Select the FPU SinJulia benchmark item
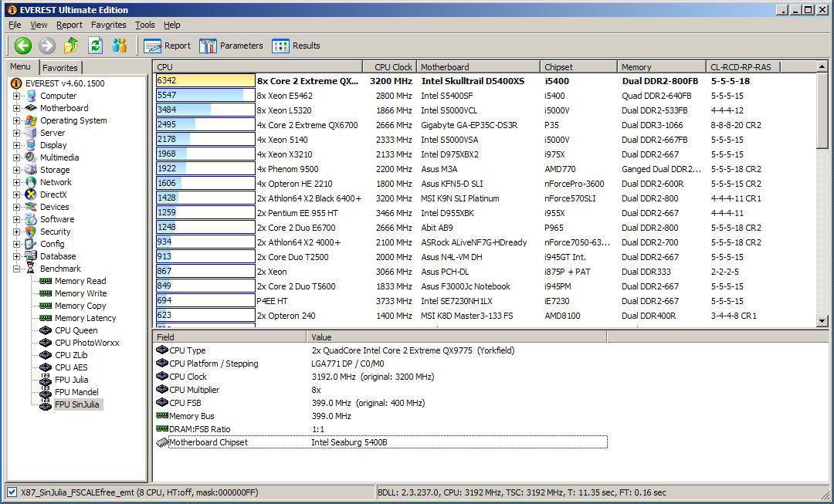Screen dimensions: 834x504 [x=77, y=404]
